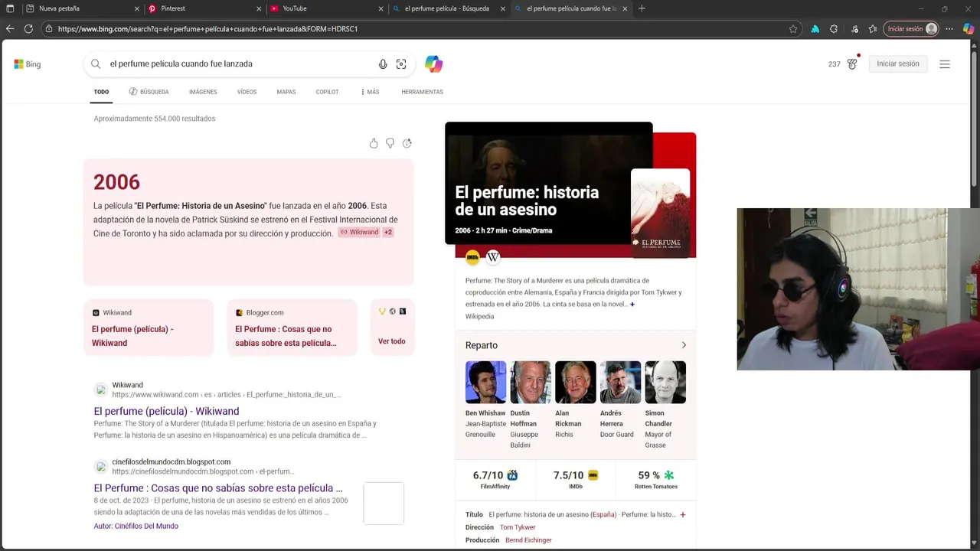Open the Bing logo home link
Viewport: 980px width, 551px height.
pyautogui.click(x=28, y=64)
